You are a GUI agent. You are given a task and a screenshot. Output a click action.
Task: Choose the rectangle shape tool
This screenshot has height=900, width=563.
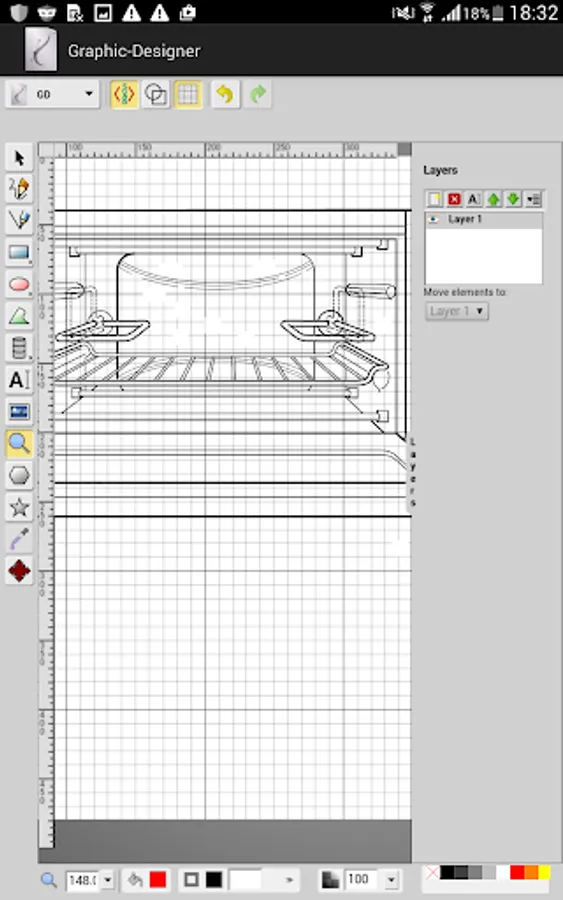[19, 253]
